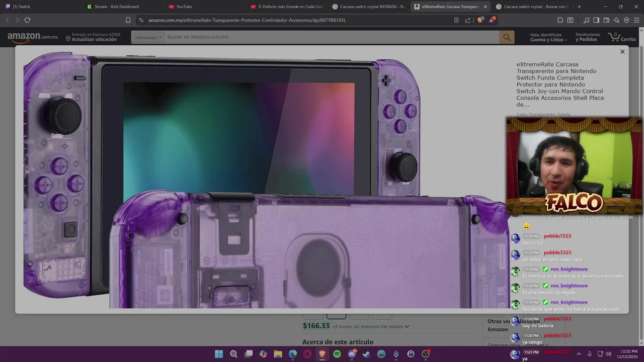
Task: Open the Videojuegos search category dropdown
Action: point(148,37)
